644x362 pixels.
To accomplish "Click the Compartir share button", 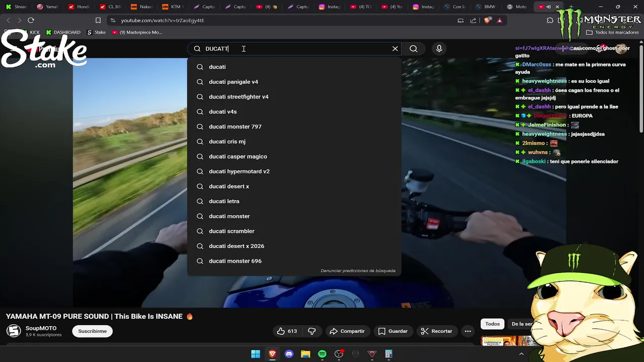I will 347,331.
